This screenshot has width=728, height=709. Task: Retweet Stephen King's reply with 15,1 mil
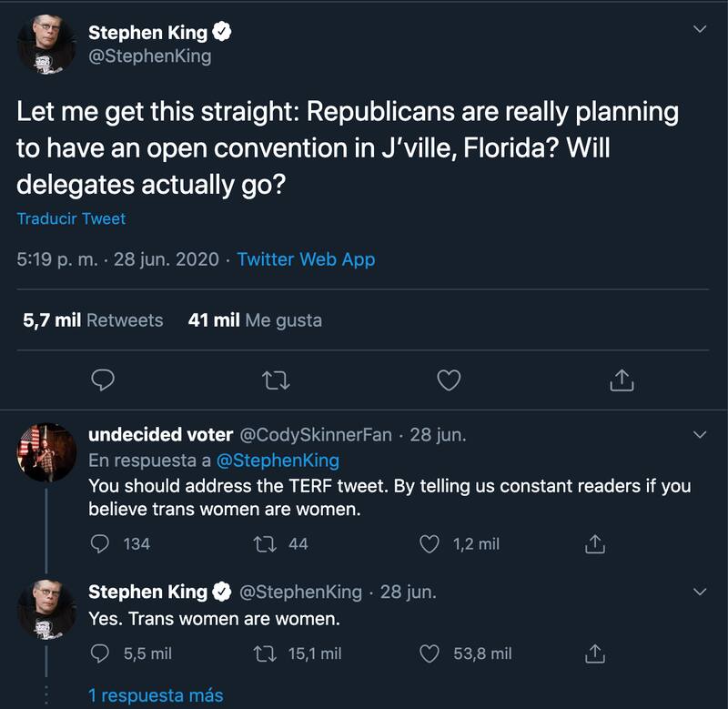coord(268,653)
